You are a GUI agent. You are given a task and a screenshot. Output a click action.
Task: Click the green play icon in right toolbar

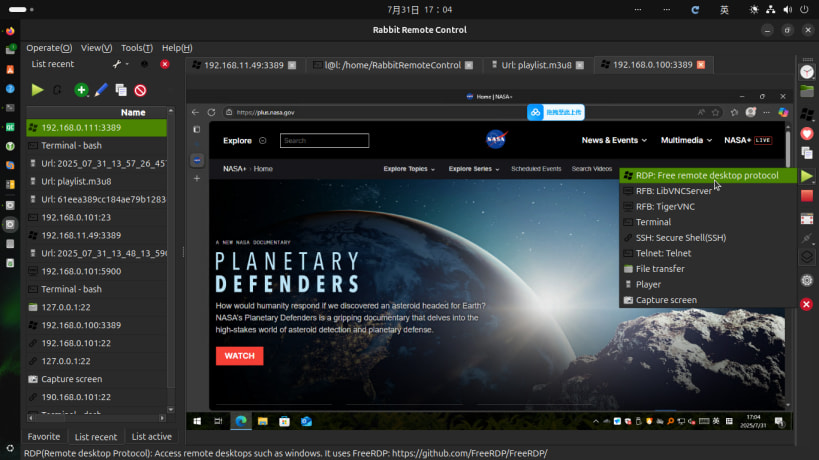pos(806,176)
